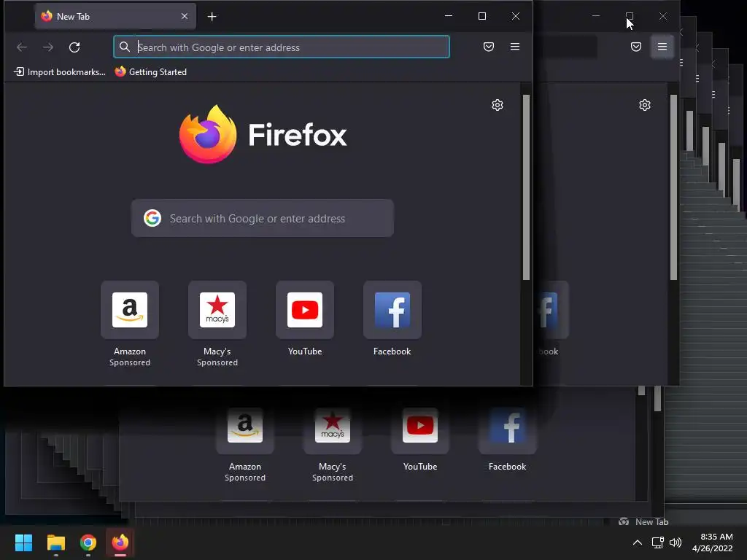Minimize the front Firefox window
Screen dimensions: 747x560
click(449, 16)
